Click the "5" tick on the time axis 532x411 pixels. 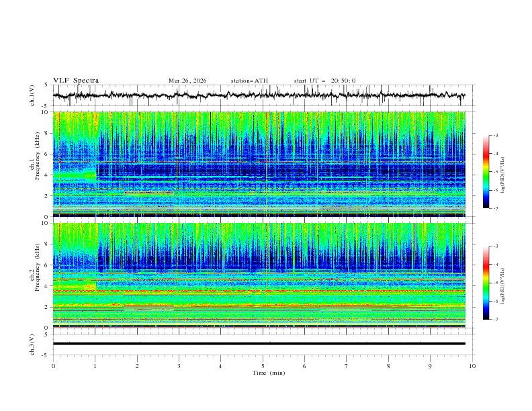click(263, 366)
